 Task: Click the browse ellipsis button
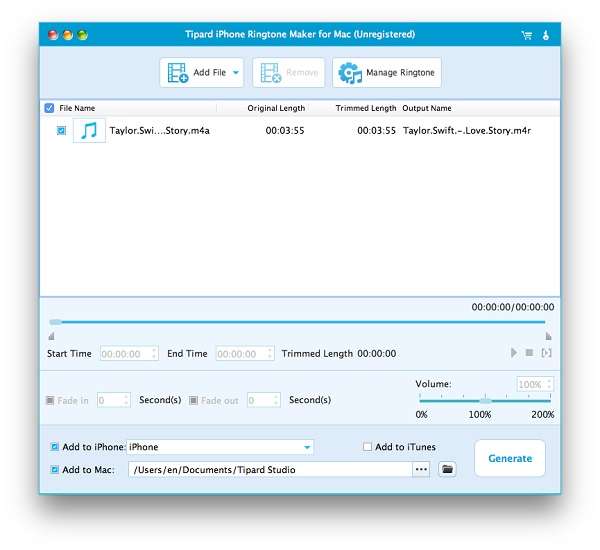pos(421,469)
